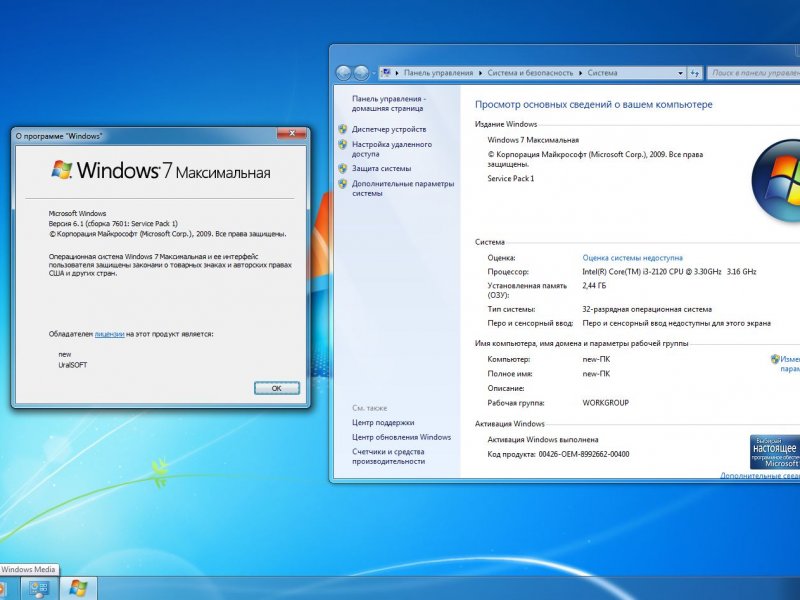Click the product code 00426-OEM-8992662-00400
Screen dimensions: 800x600
[x=584, y=454]
